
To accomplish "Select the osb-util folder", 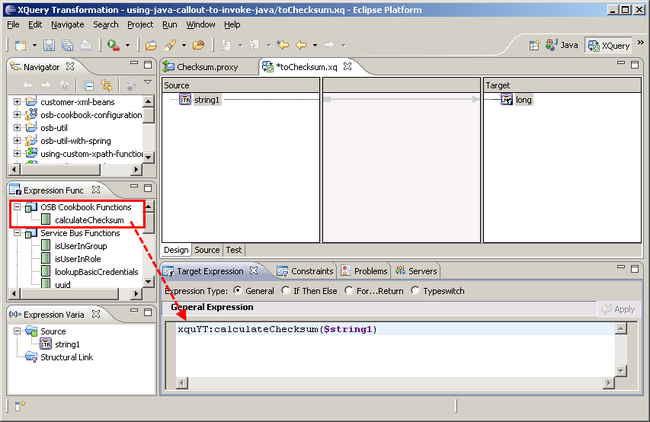I will [53, 128].
